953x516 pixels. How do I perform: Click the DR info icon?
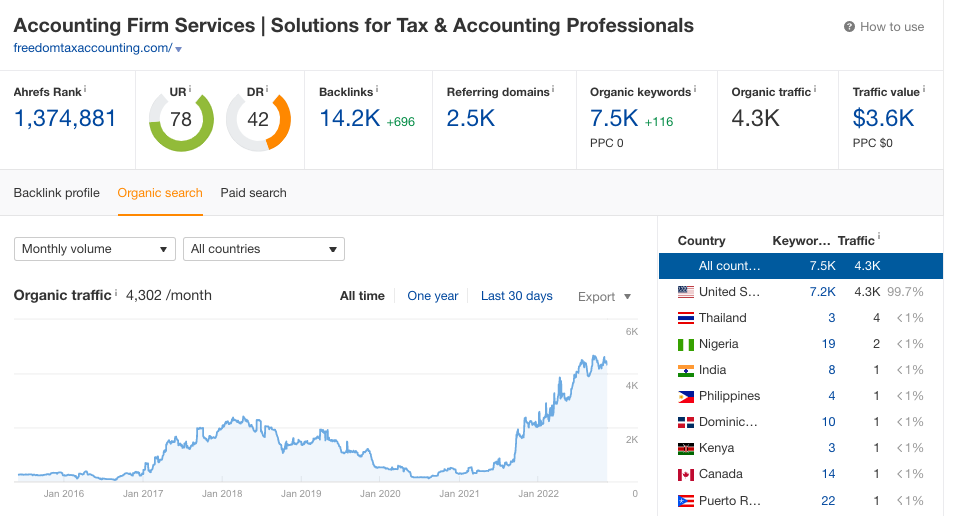coord(267,89)
